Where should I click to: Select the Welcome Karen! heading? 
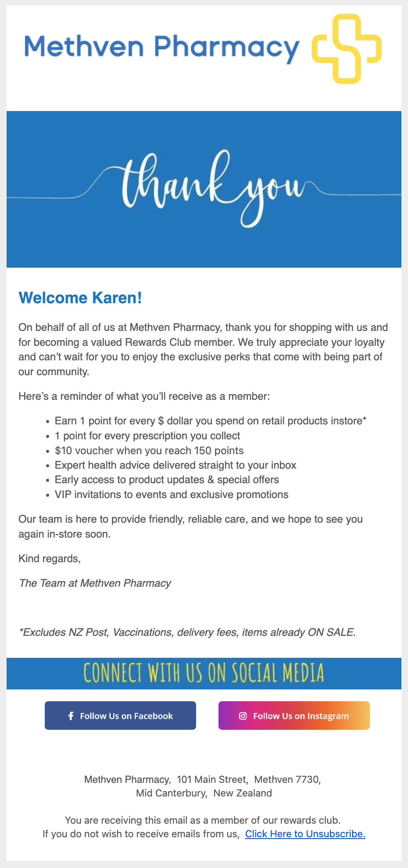point(80,298)
